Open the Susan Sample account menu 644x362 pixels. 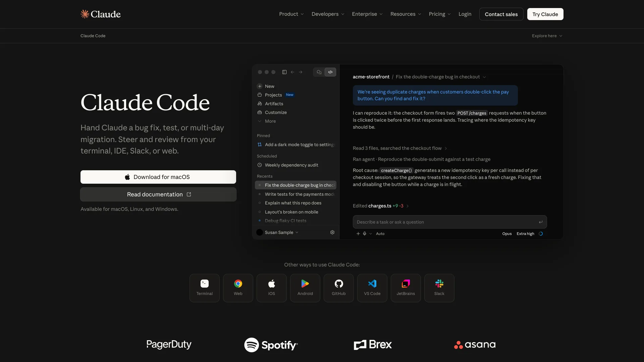point(277,232)
